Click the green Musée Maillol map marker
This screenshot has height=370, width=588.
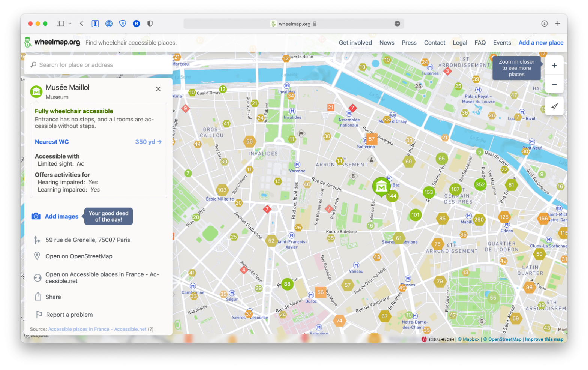click(381, 186)
